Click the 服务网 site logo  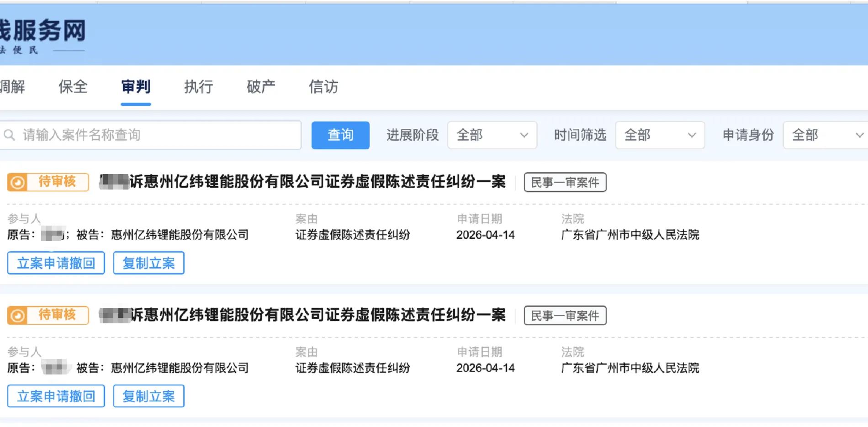point(42,36)
